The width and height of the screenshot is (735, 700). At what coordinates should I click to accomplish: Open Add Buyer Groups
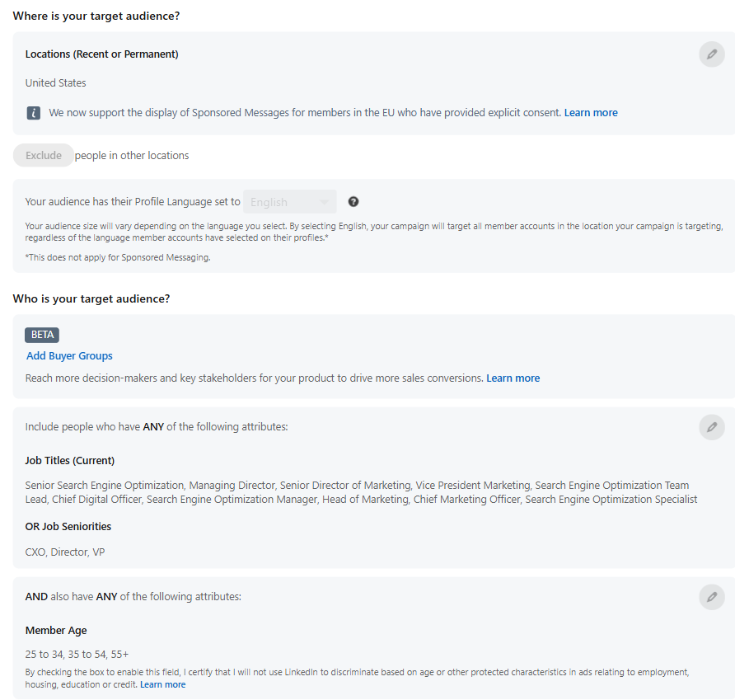click(69, 356)
